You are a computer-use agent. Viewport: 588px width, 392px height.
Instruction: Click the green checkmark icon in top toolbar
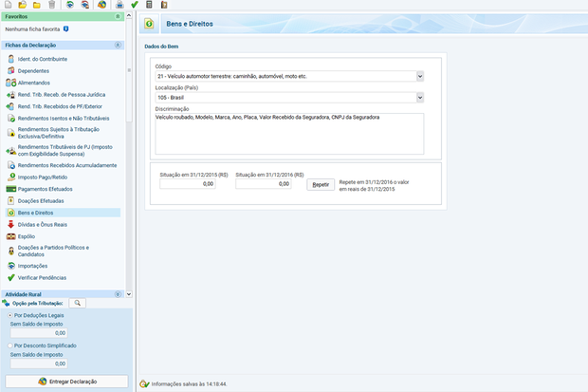(x=135, y=4)
